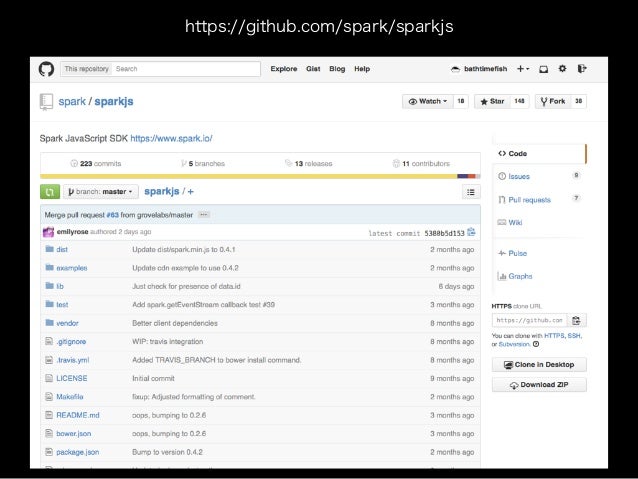Click the file list view icon
Screen dimensions: 638x479
click(x=471, y=192)
